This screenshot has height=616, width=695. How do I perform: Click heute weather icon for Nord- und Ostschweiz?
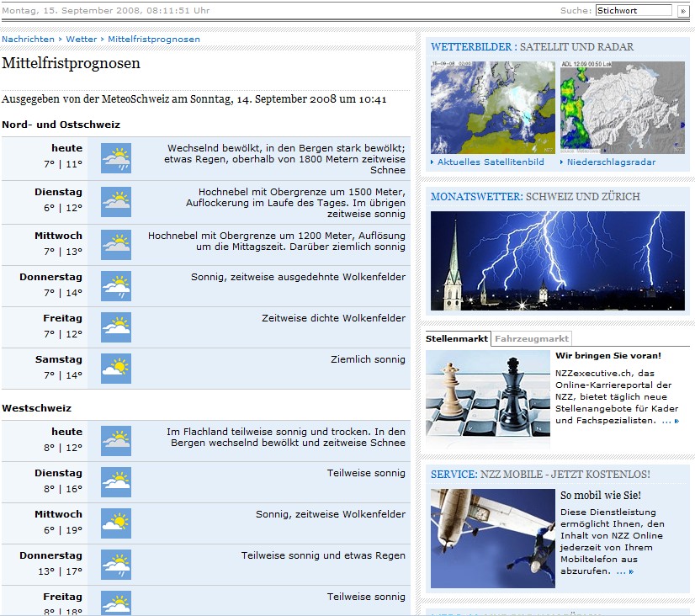point(116,158)
